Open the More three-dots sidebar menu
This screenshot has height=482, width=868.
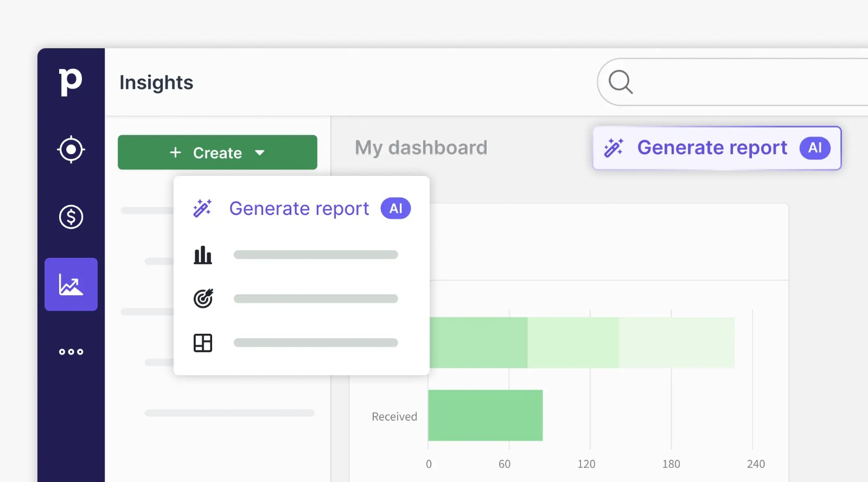[x=71, y=352]
